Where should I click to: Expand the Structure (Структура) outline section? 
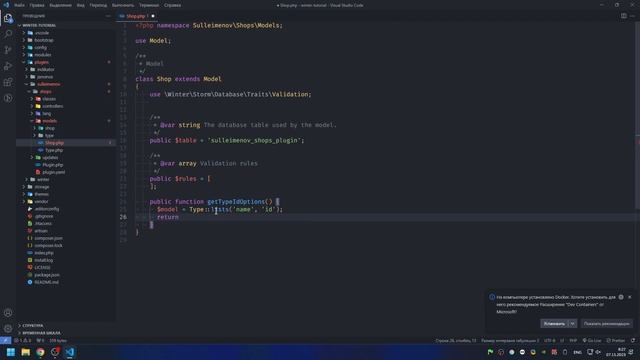point(33,326)
